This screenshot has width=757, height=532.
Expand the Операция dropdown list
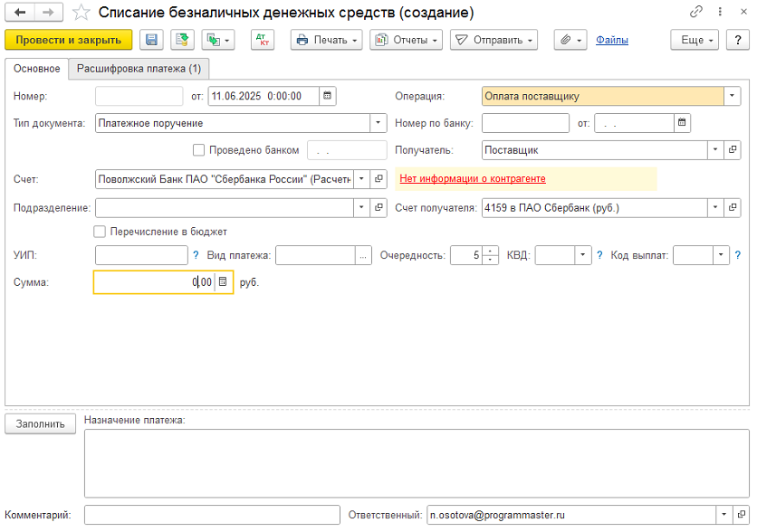[732, 96]
